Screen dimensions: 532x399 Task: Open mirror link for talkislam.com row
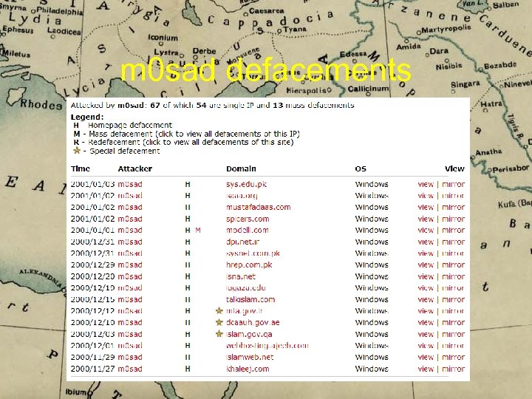[x=453, y=299]
